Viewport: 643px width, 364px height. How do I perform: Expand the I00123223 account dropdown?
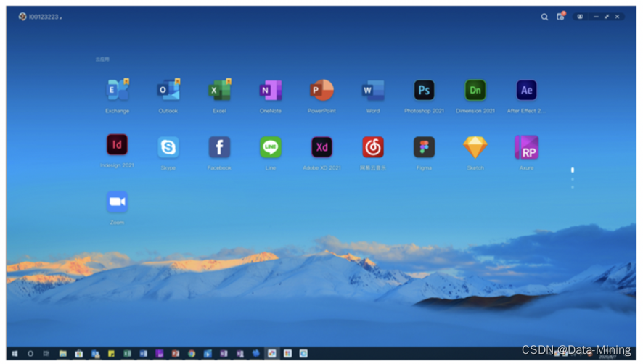tap(40, 17)
